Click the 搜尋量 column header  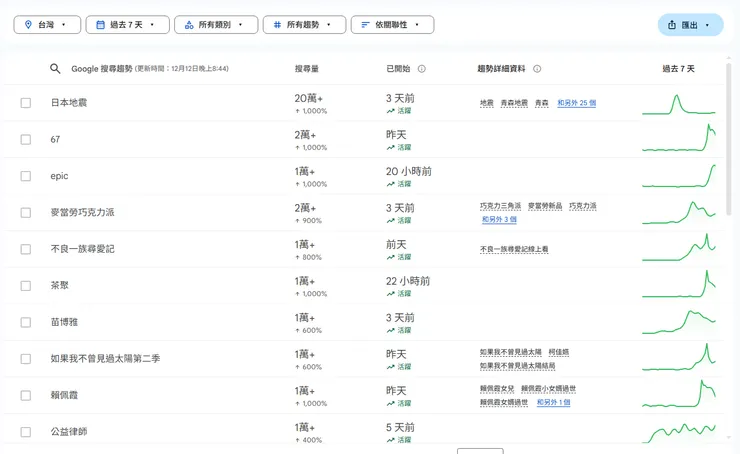(307, 69)
